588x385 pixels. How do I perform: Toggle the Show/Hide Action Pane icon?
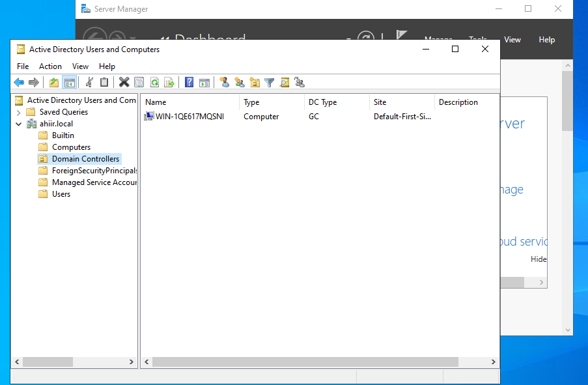(x=204, y=82)
